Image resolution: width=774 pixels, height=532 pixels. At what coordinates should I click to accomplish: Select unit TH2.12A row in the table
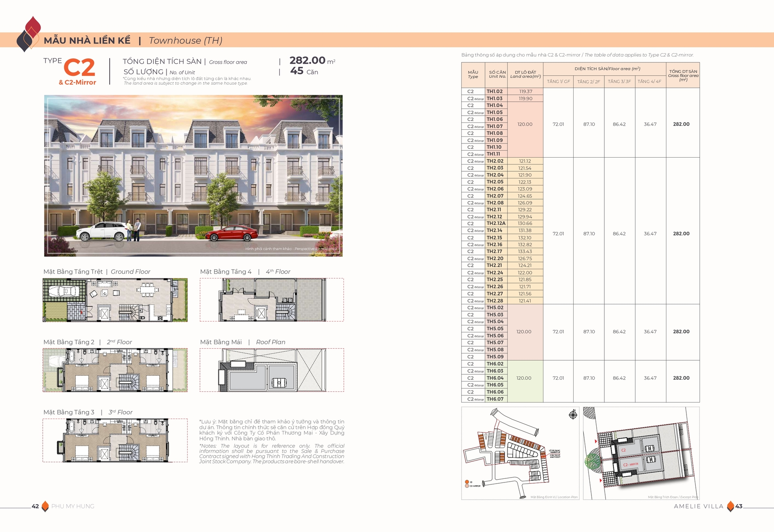pos(495,223)
